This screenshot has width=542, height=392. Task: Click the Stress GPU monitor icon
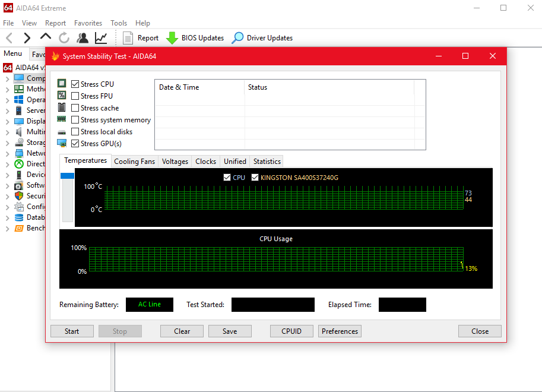click(x=62, y=143)
